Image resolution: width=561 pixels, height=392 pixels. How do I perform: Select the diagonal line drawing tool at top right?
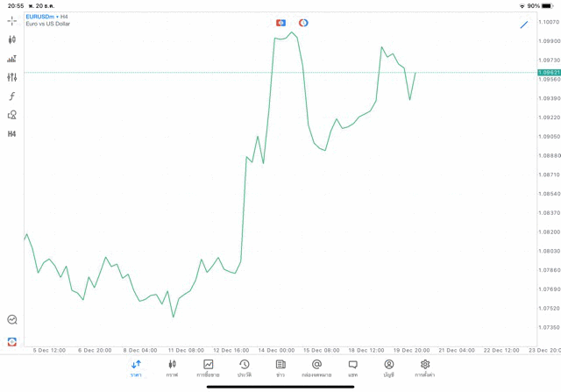coord(524,25)
